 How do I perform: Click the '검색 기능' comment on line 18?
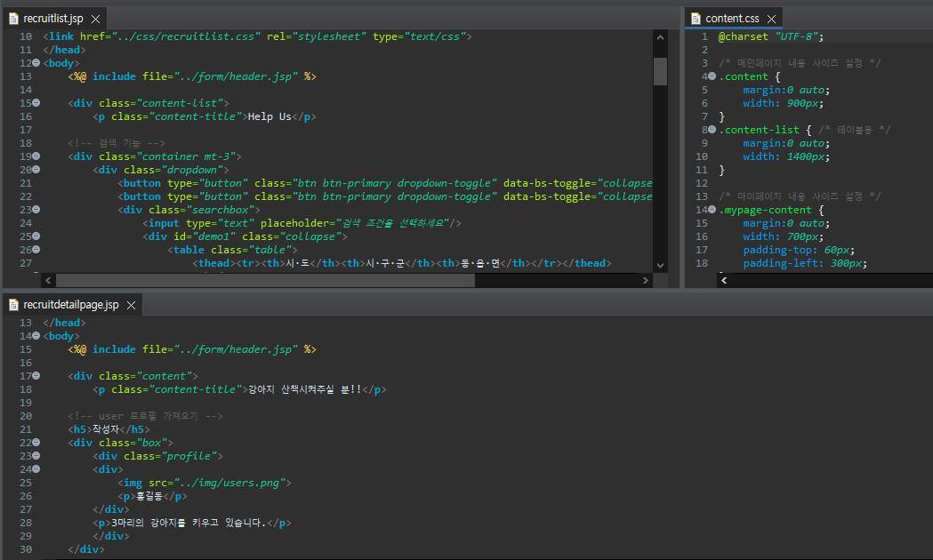click(x=116, y=143)
